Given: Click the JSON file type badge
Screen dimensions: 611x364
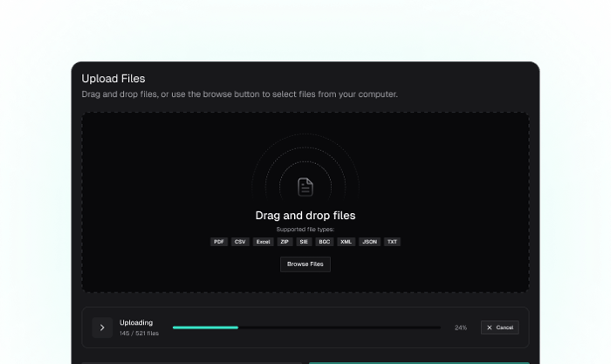Looking at the screenshot, I should click(x=369, y=242).
